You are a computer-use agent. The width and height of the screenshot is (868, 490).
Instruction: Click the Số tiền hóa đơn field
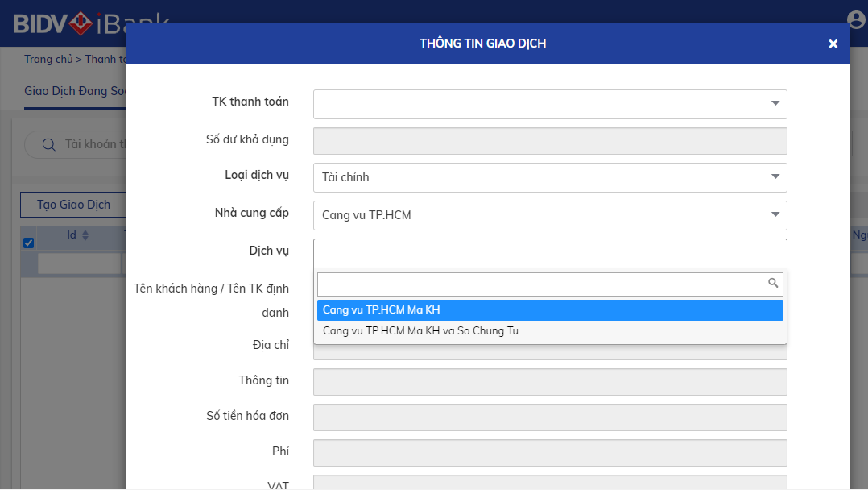pos(549,417)
